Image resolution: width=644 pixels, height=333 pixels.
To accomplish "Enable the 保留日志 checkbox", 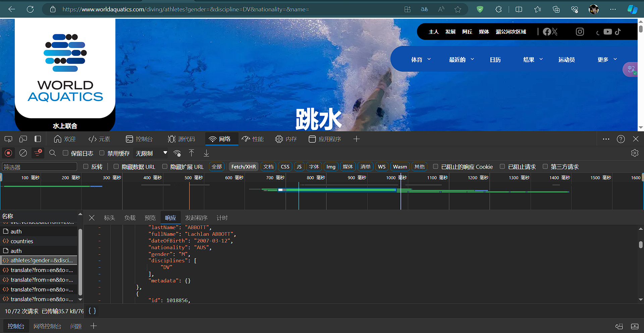I will [x=66, y=153].
